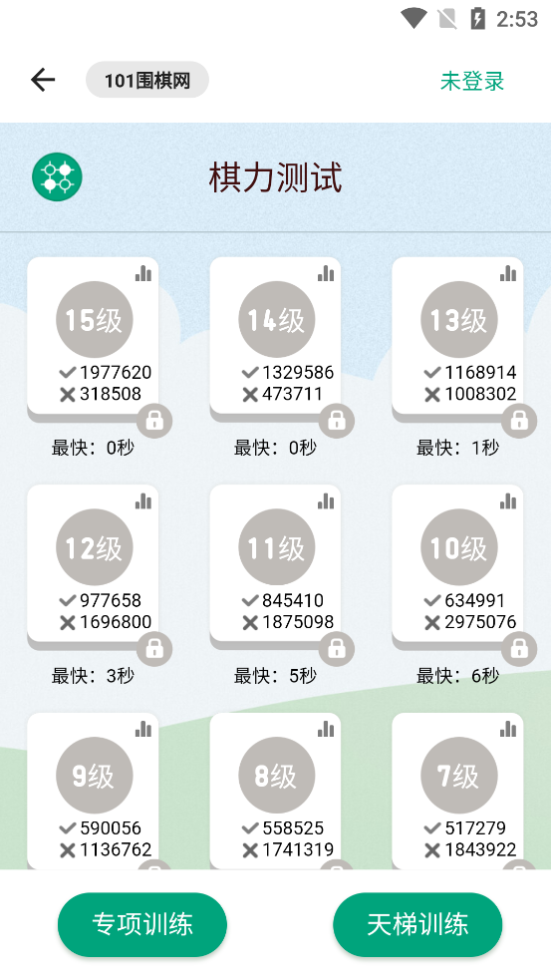
Task: Tap correct count 558525
Action: click(x=293, y=827)
